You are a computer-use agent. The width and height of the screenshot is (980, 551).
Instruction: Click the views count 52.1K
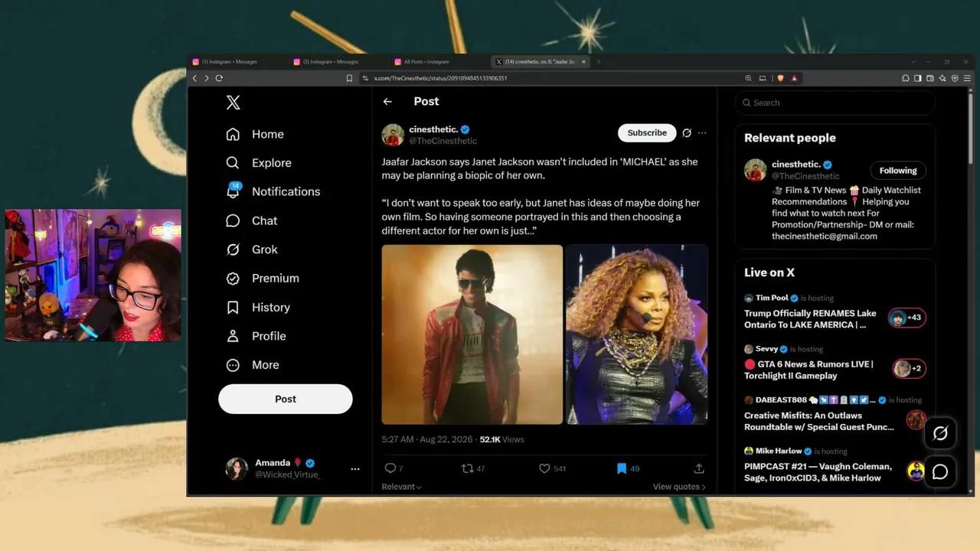point(501,439)
